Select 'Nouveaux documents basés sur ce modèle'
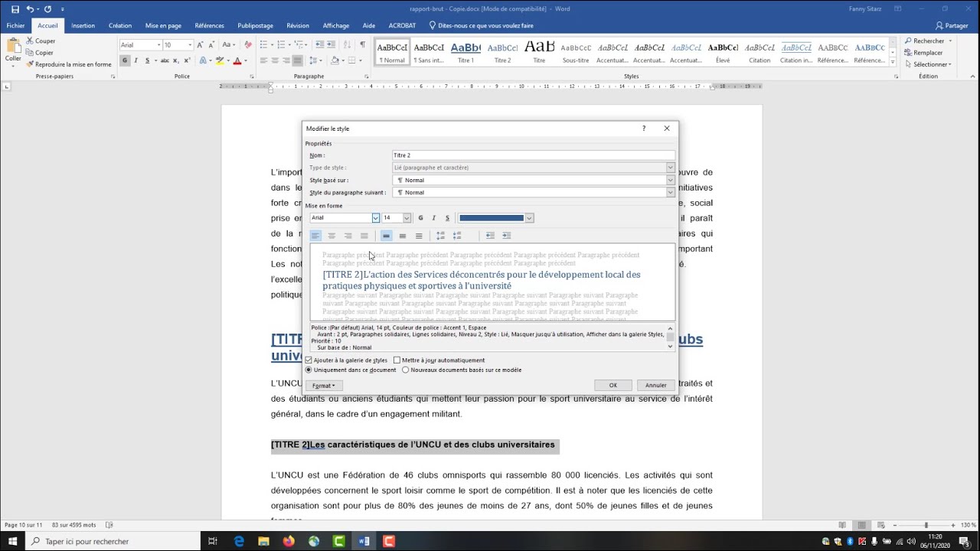980x551 pixels. (406, 370)
